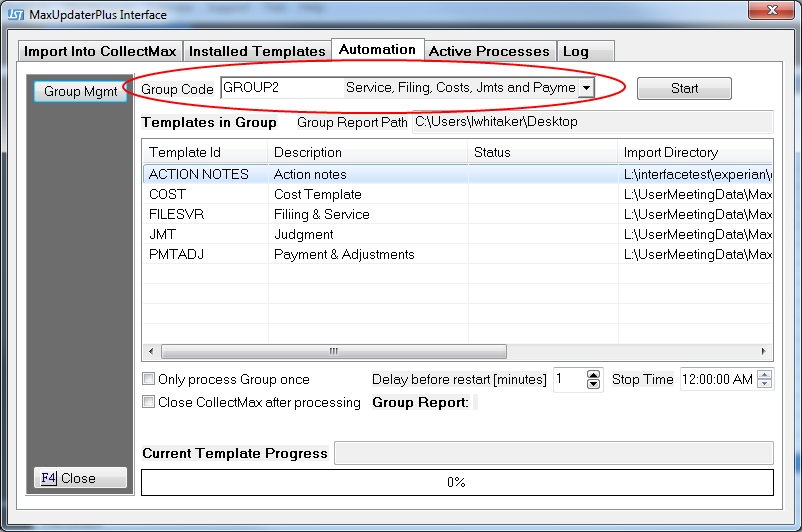Select the PMTADJ template row

tap(177, 254)
